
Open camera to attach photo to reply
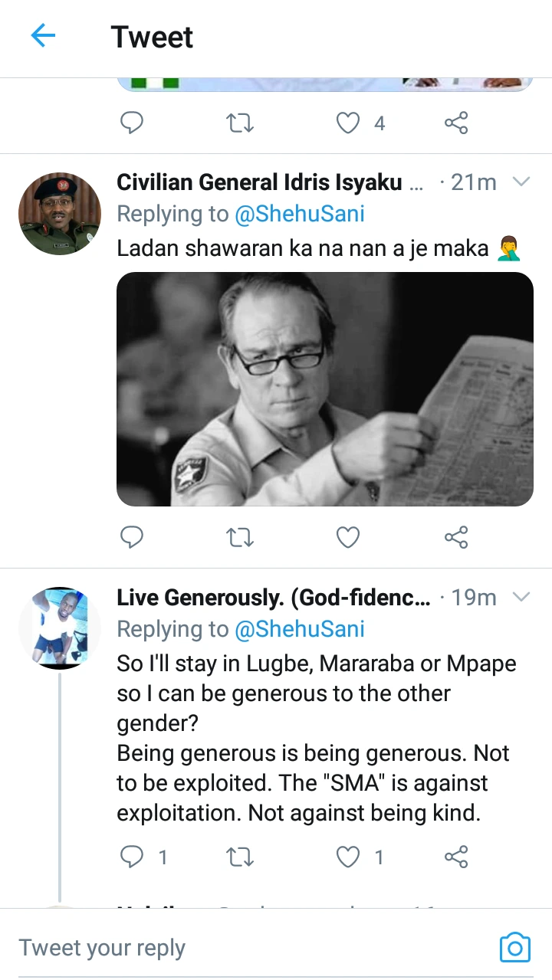coord(514,948)
